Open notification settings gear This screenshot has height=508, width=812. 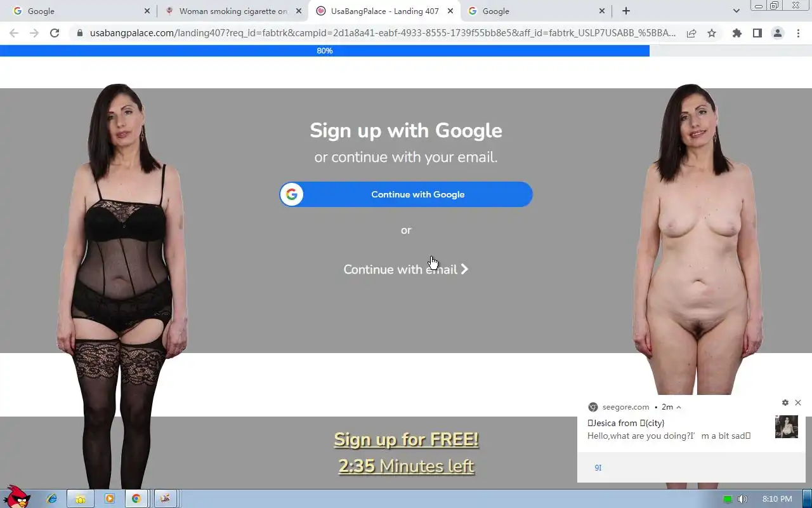(x=785, y=403)
